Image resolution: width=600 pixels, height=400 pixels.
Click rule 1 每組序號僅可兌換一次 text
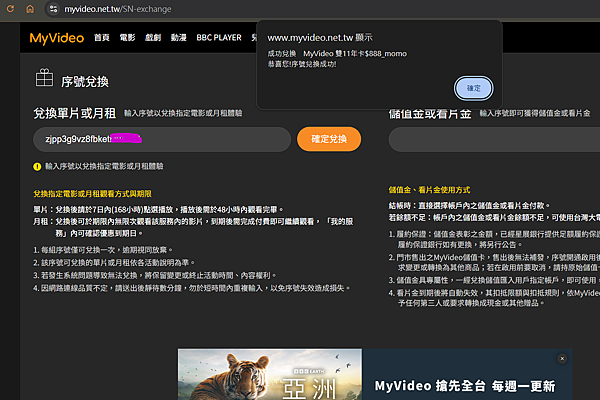103,250
